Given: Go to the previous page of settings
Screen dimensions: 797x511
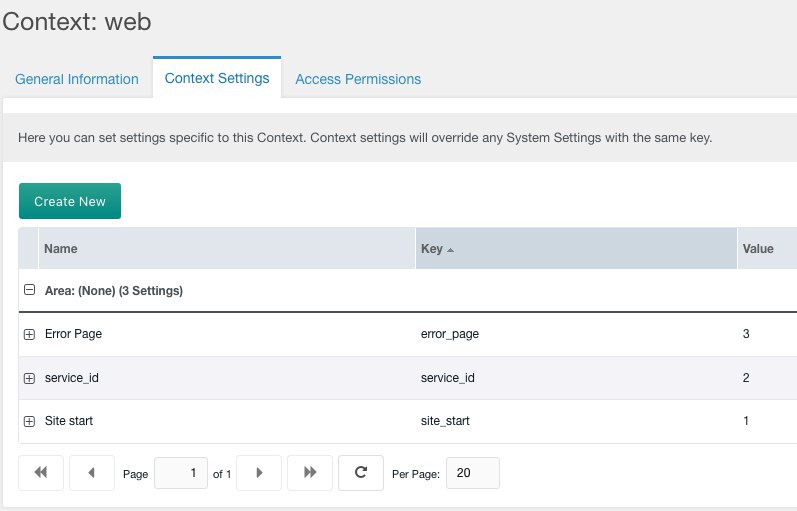Looking at the screenshot, I should tap(91, 473).
